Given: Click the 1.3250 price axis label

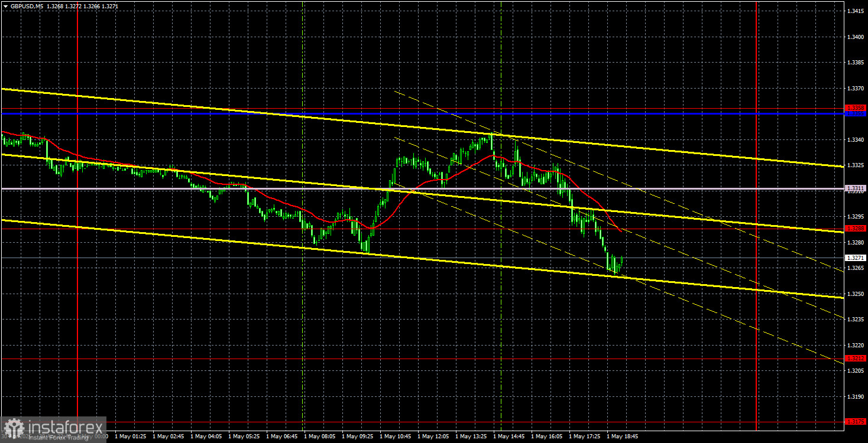Looking at the screenshot, I should click(x=856, y=294).
